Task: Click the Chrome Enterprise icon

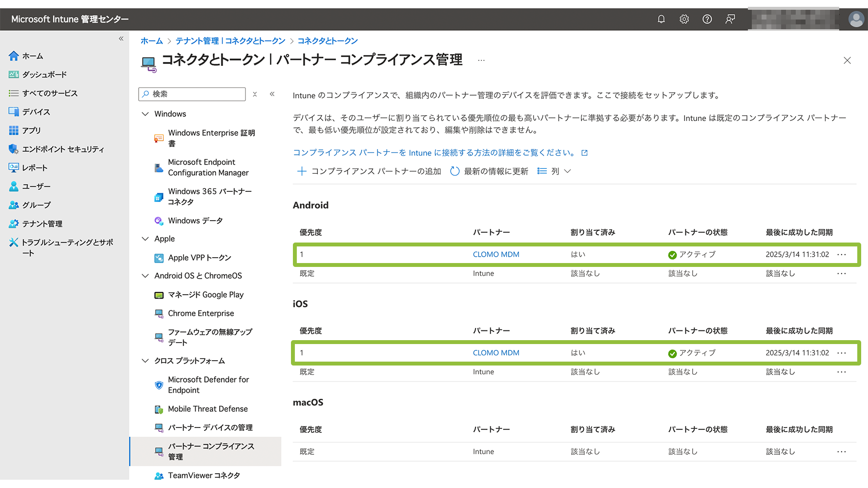Action: click(x=159, y=313)
